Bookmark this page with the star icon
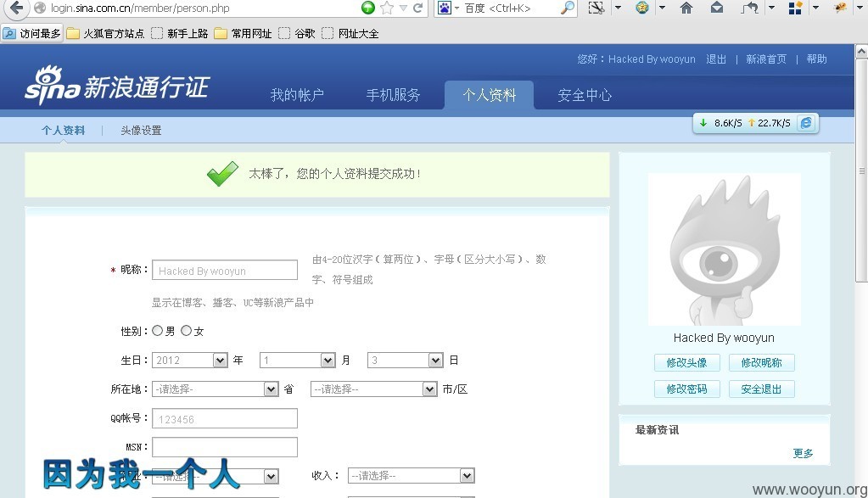Screen dimensions: 868x498 coord(387,8)
